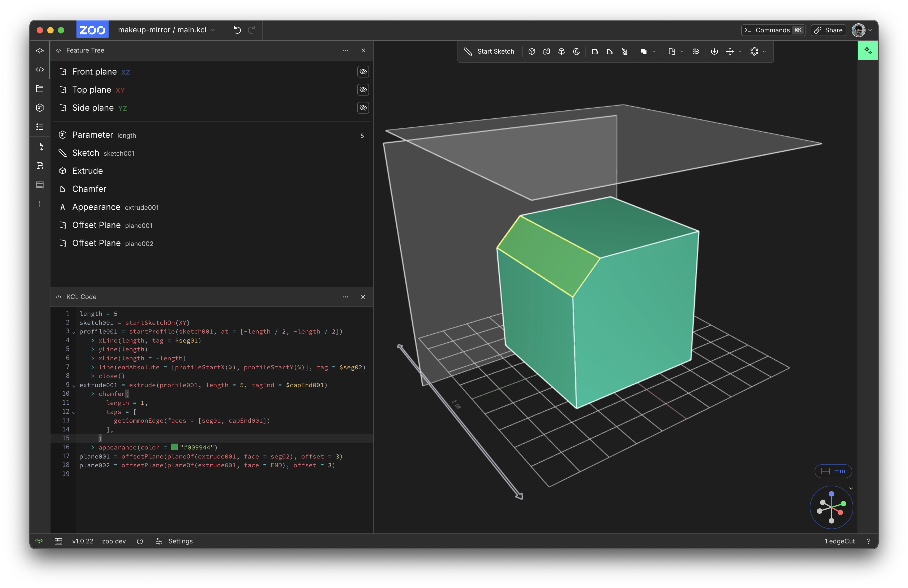Click the Helix tool icon
Image resolution: width=908 pixels, height=588 pixels.
click(x=696, y=51)
